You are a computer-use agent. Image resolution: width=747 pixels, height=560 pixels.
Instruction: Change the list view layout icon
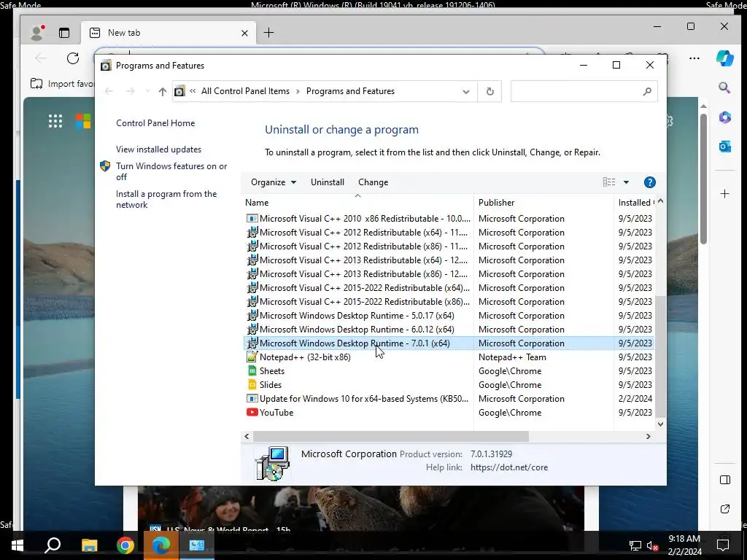[x=609, y=182]
